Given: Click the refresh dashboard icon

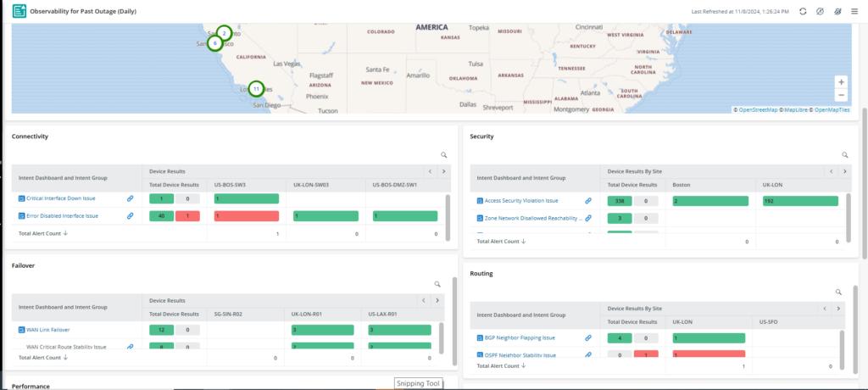Looking at the screenshot, I should click(x=803, y=12).
